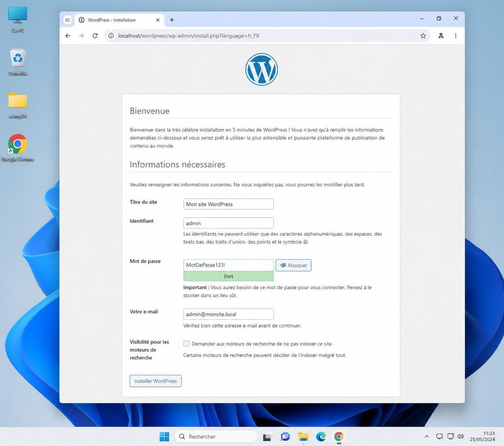Click the WordPress logo
Viewport: 504px width, 446px height.
pos(262,70)
